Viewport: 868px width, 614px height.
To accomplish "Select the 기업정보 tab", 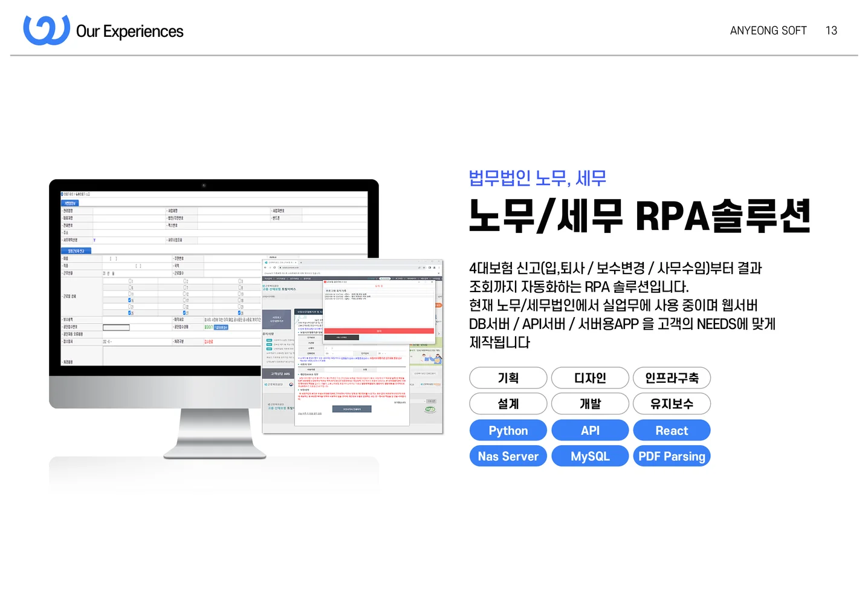I will pyautogui.click(x=70, y=203).
